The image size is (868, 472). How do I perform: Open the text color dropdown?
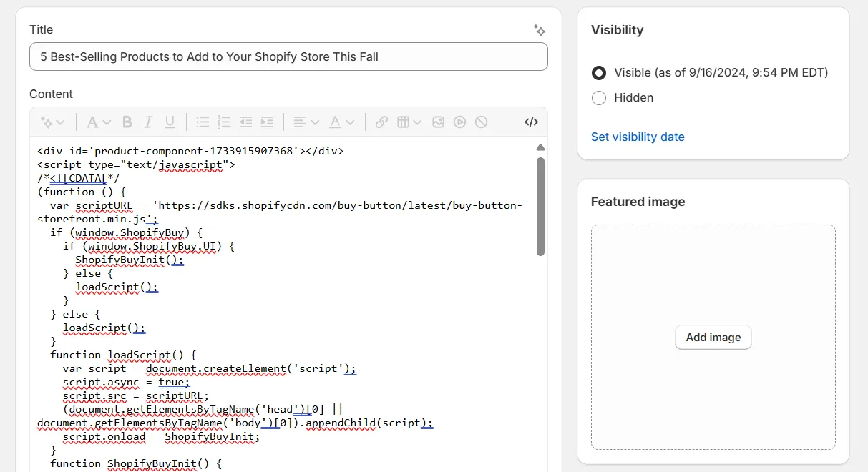[x=341, y=122]
